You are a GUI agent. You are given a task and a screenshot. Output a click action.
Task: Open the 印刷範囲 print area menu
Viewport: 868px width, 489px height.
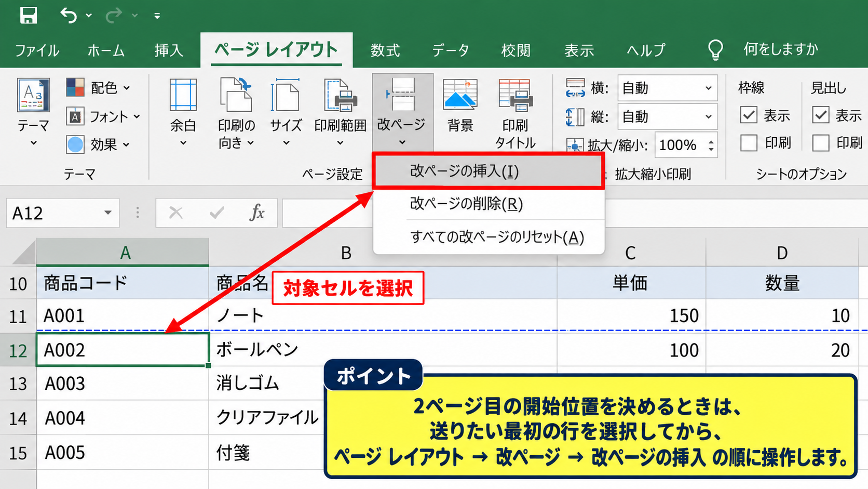point(340,112)
